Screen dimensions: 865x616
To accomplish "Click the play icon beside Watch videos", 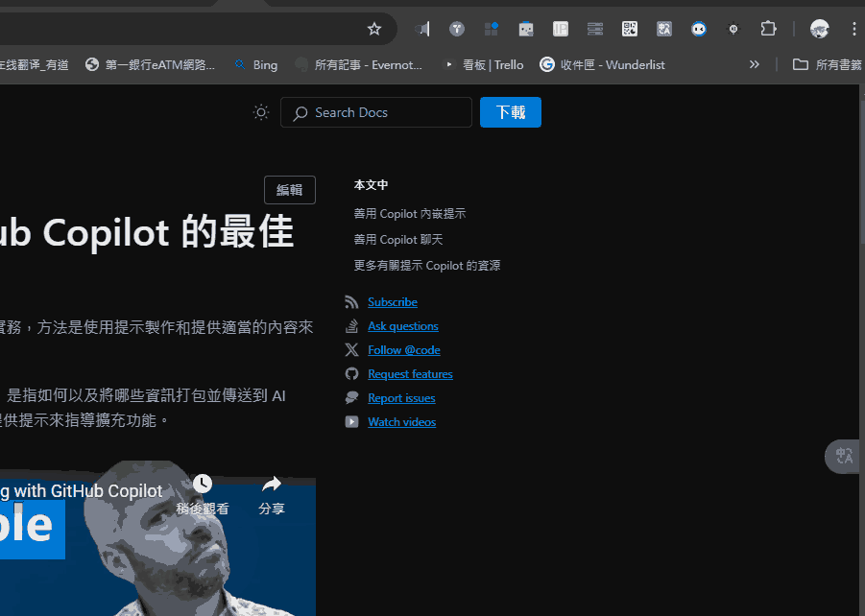I will coord(351,422).
